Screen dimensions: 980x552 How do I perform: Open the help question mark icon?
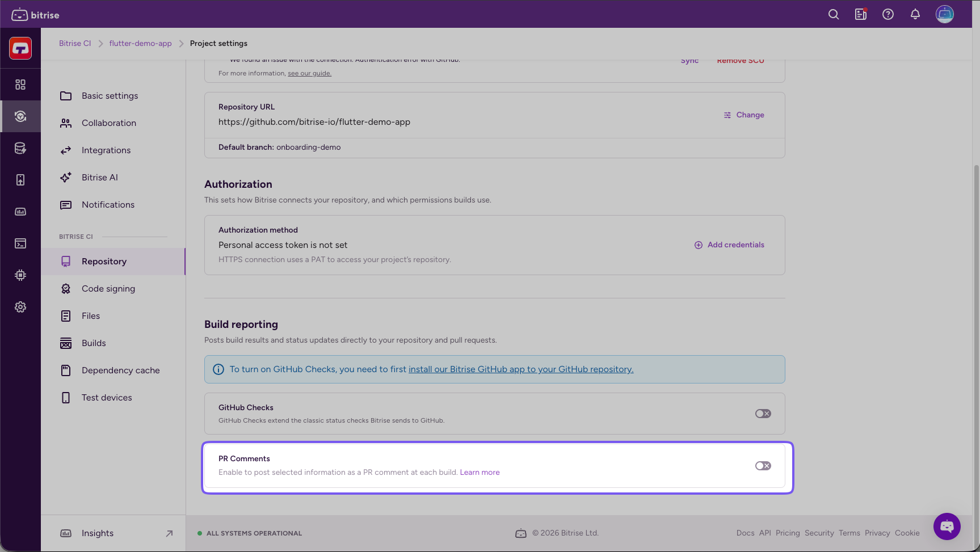[888, 15]
